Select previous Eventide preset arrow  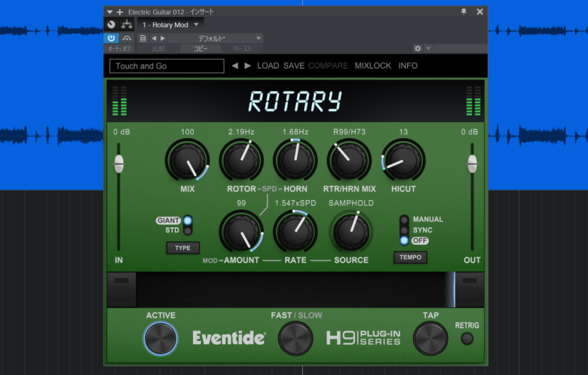click(x=234, y=66)
